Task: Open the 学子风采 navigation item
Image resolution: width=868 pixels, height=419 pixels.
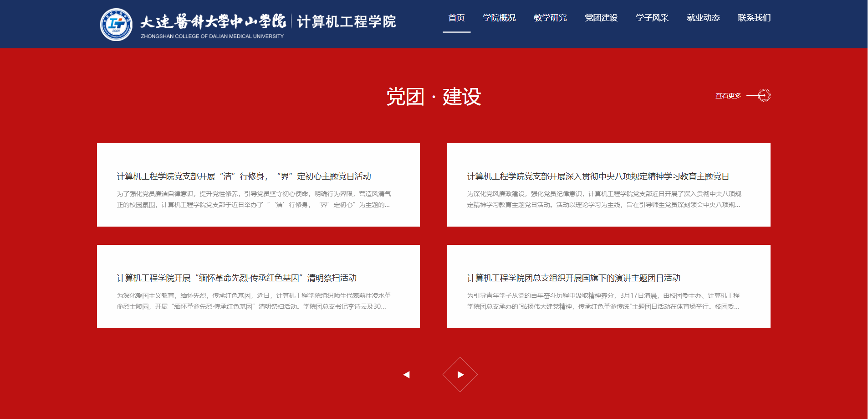Action: pos(652,18)
